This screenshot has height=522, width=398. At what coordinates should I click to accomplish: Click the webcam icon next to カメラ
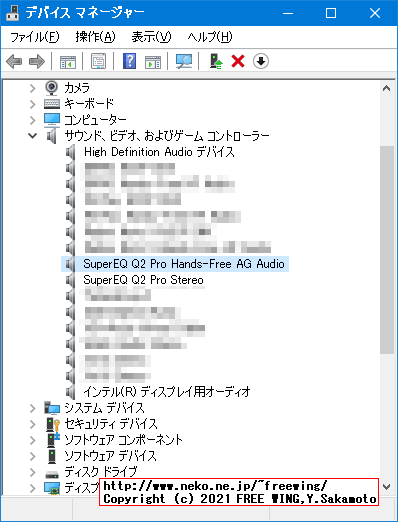coord(52,88)
